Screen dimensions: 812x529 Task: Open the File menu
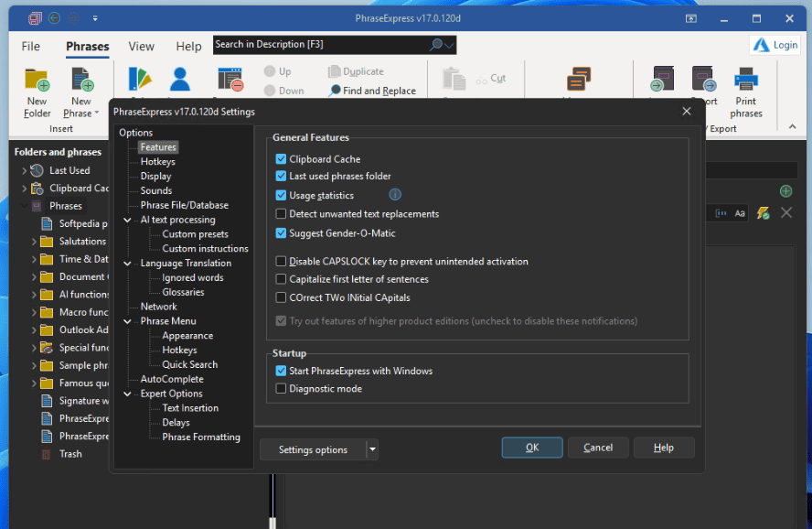30,47
